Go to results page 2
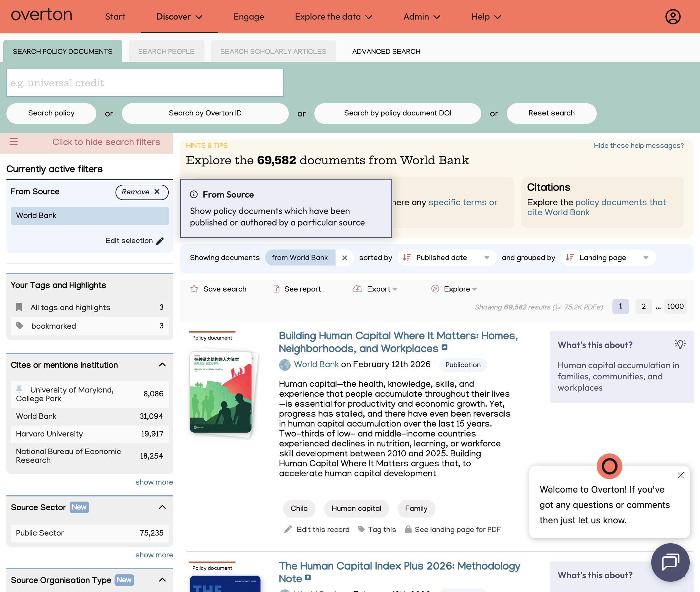The width and height of the screenshot is (700, 592). (x=644, y=306)
